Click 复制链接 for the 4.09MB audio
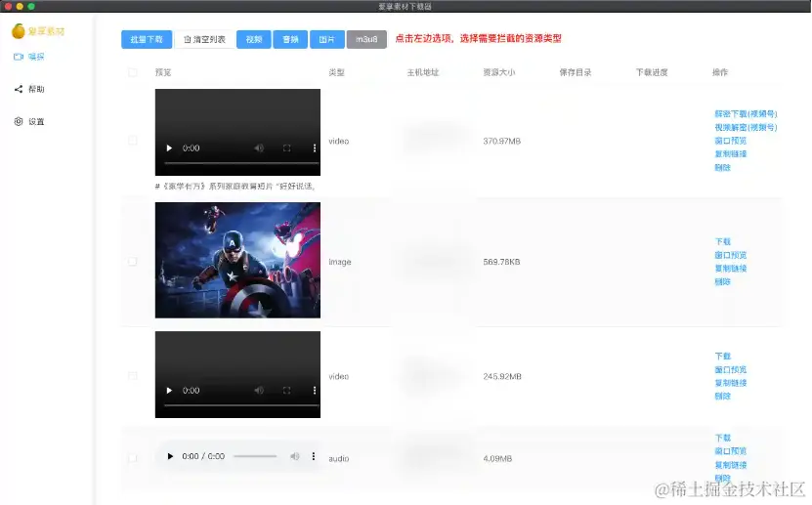Screen dimensions: 812x505 point(731,465)
